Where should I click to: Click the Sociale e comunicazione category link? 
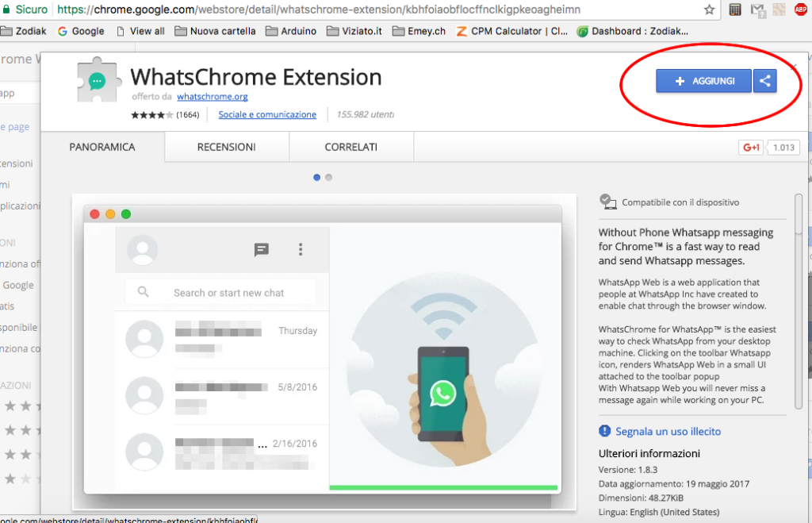[267, 115]
